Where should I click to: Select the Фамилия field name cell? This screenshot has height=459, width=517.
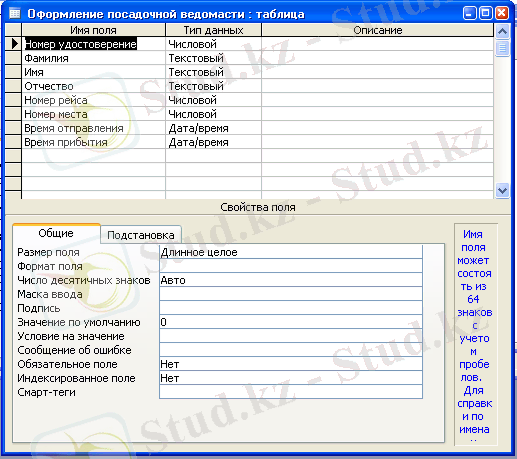93,58
